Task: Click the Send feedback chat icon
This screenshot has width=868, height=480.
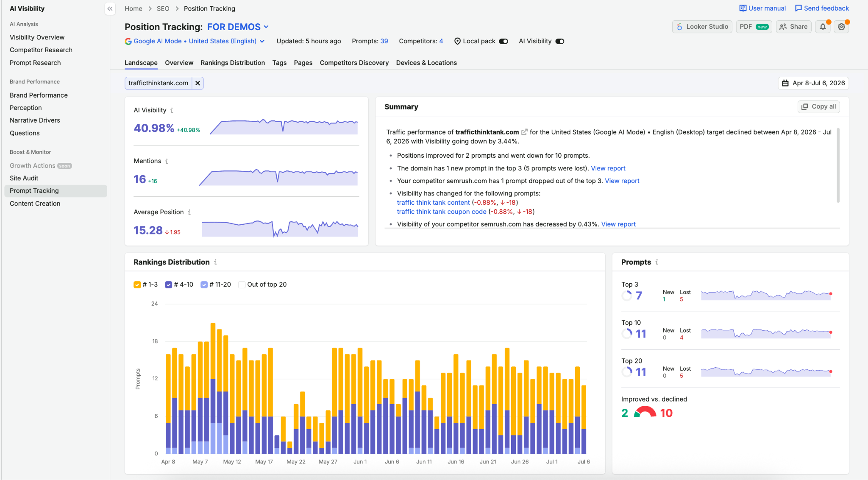Action: pyautogui.click(x=798, y=8)
